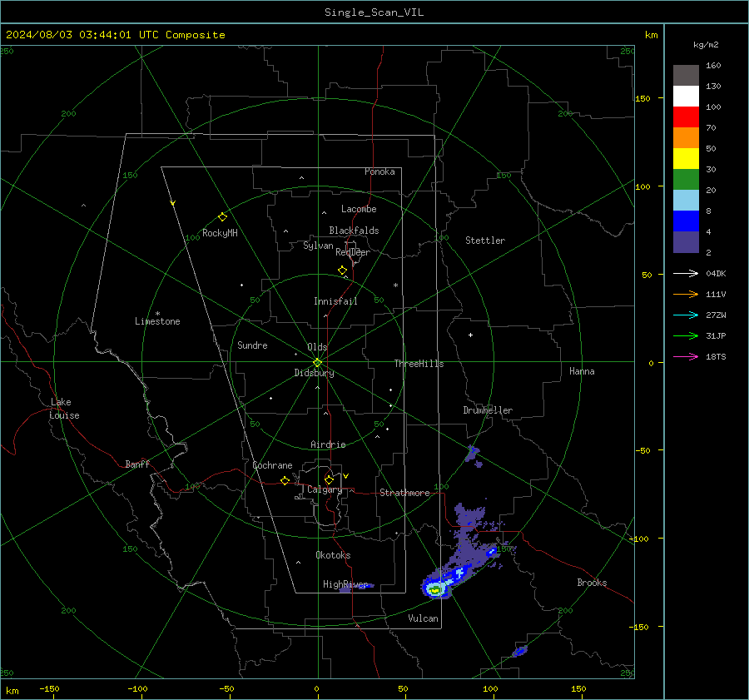
Task: Pick the gray 130-160 color swatch
Action: 686,75
